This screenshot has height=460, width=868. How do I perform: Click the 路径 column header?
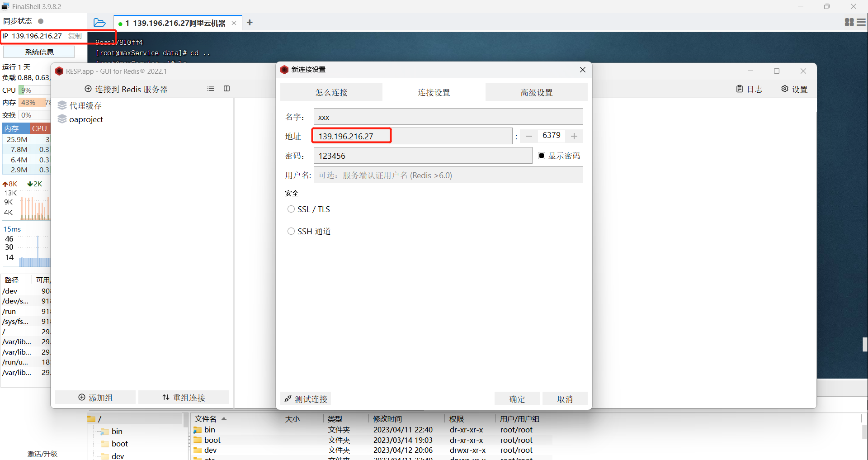[x=12, y=280]
